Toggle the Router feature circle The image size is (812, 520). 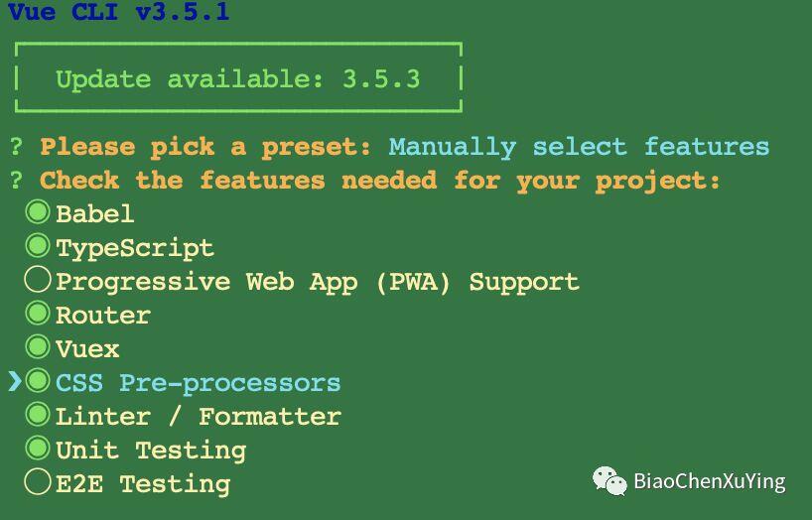click(38, 314)
